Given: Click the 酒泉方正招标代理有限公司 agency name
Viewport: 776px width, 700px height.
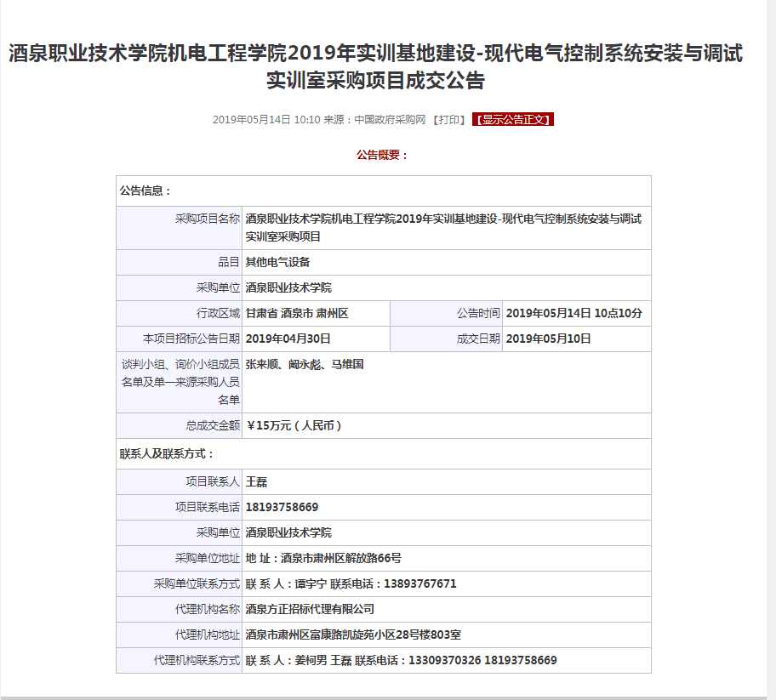Looking at the screenshot, I should point(310,609).
